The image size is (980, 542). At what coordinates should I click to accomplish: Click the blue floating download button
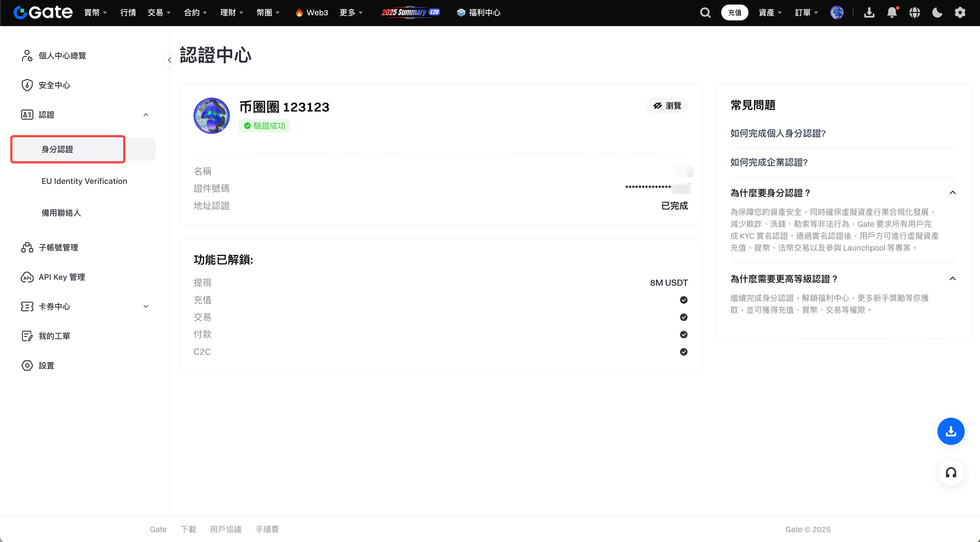951,431
